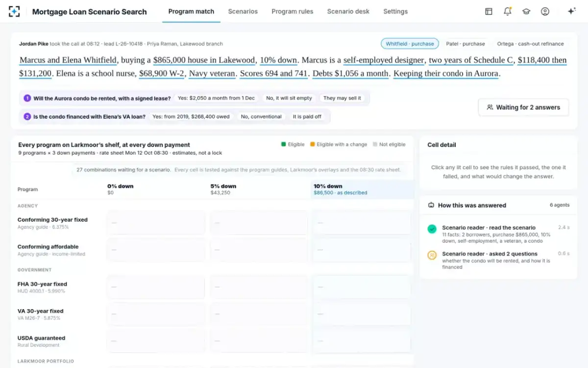Choose the 'It is paid off' answer
The height and width of the screenshot is (368, 588).
pyautogui.click(x=307, y=117)
